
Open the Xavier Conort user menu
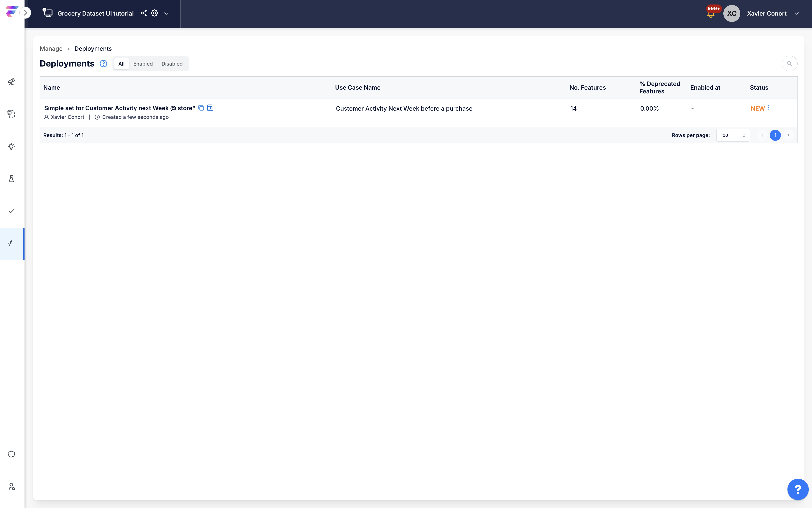pyautogui.click(x=796, y=13)
